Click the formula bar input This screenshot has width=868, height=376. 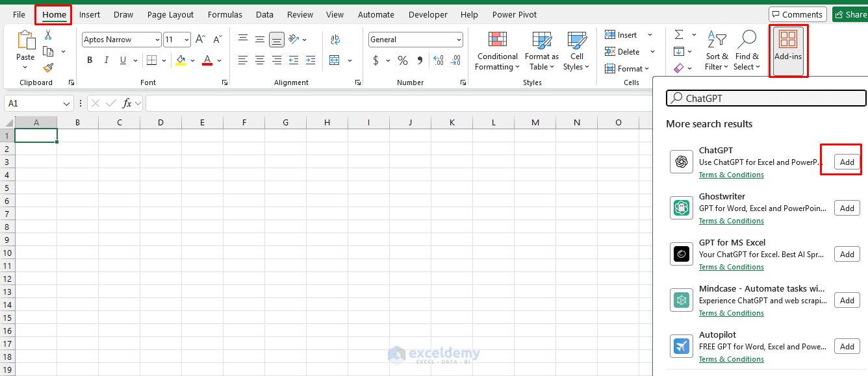point(398,103)
